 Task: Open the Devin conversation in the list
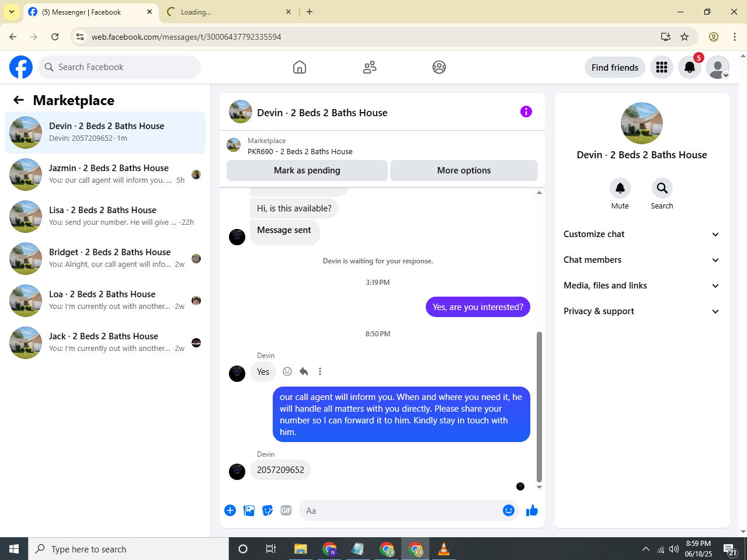pos(105,133)
